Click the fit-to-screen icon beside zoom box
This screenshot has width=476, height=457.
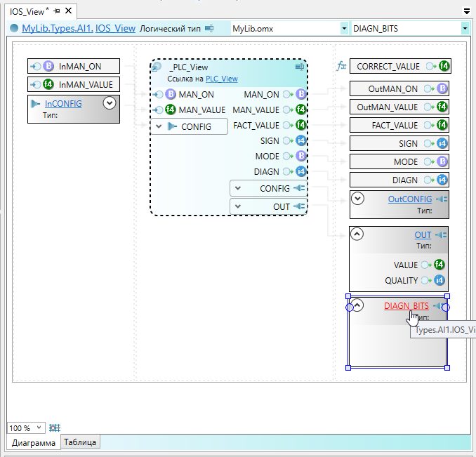click(55, 428)
